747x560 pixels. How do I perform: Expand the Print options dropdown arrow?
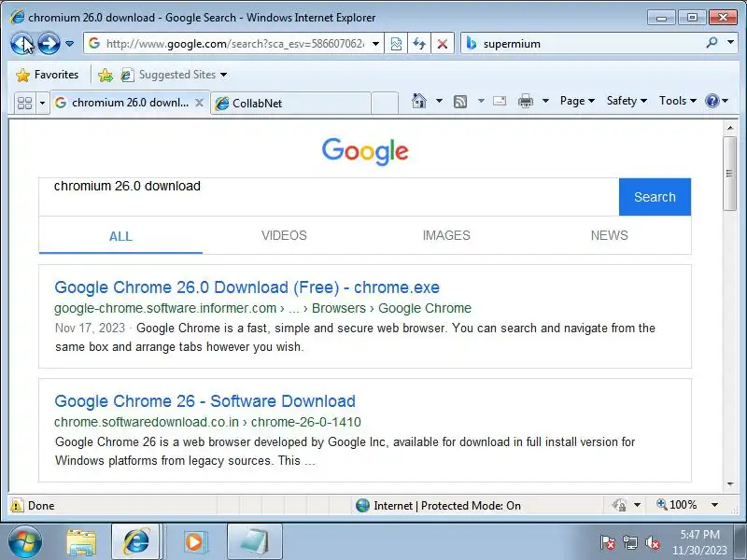(546, 101)
